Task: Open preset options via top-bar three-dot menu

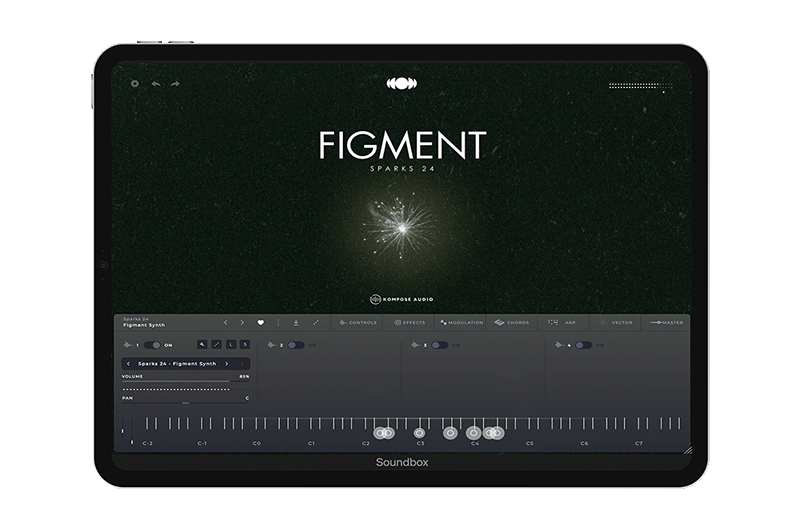Action: [278, 322]
